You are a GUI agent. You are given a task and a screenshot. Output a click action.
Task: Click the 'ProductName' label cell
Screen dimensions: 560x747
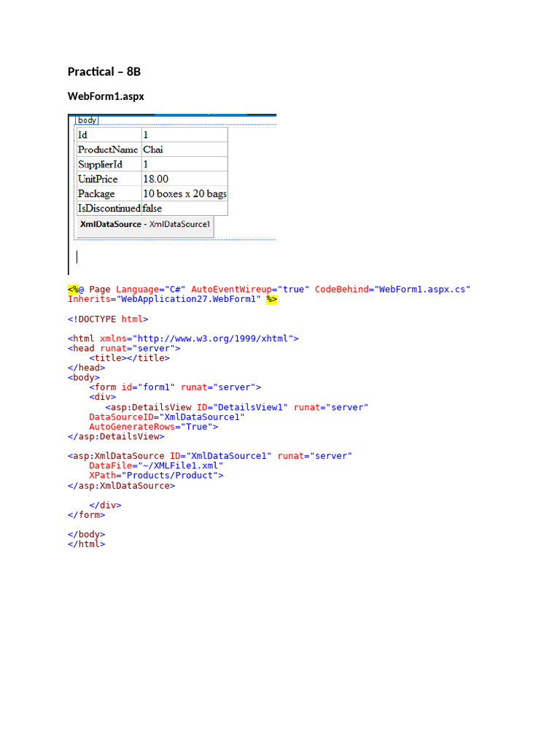109,150
